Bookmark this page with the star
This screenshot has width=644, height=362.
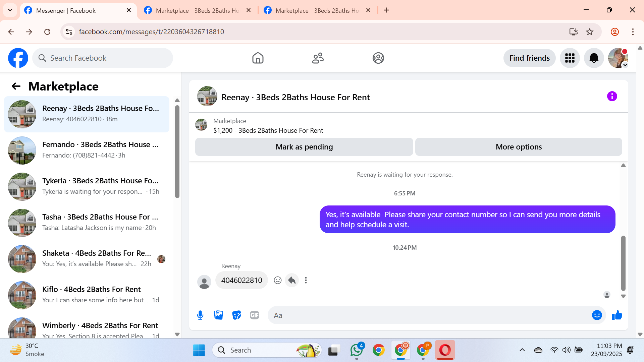(x=590, y=32)
